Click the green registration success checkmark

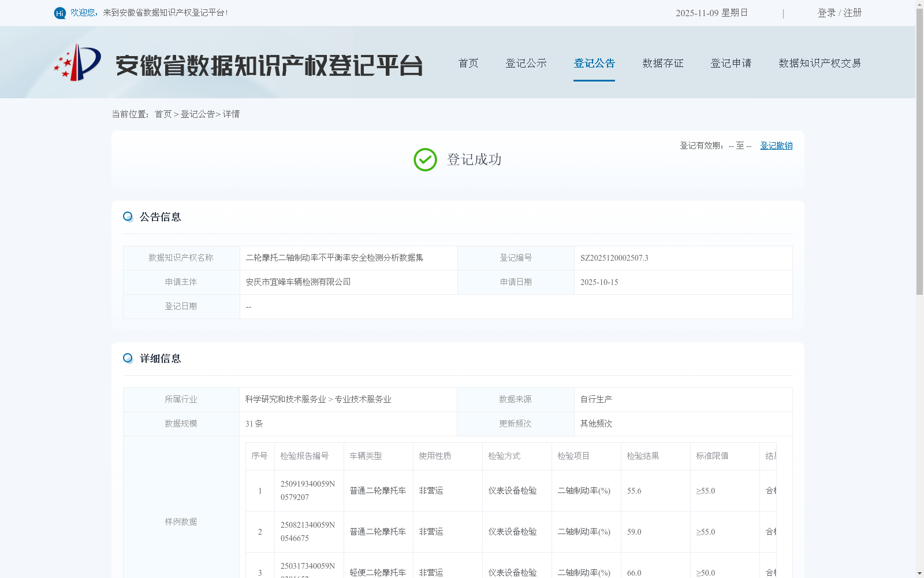point(425,160)
